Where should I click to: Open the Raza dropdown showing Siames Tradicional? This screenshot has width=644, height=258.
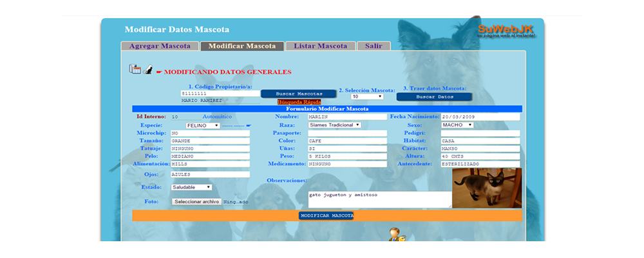pyautogui.click(x=334, y=125)
